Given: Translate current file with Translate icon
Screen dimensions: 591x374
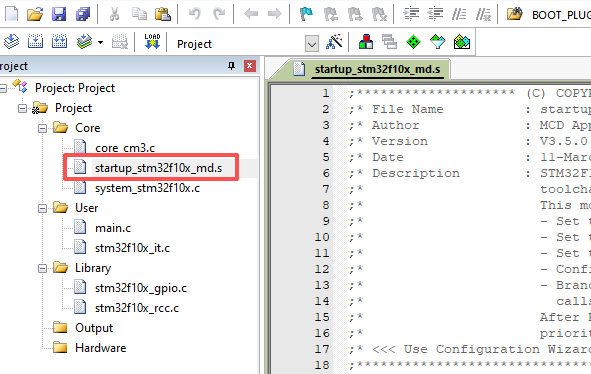Looking at the screenshot, I should (x=11, y=41).
